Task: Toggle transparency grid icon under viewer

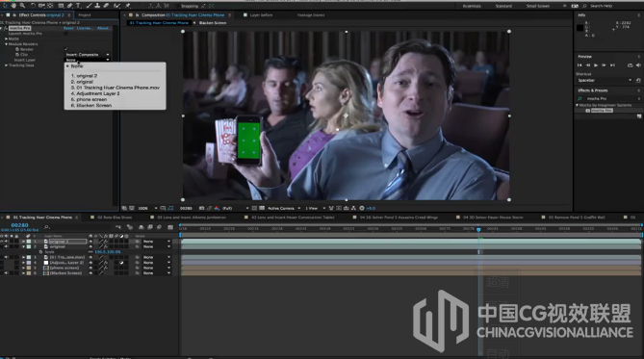Action: (x=262, y=208)
